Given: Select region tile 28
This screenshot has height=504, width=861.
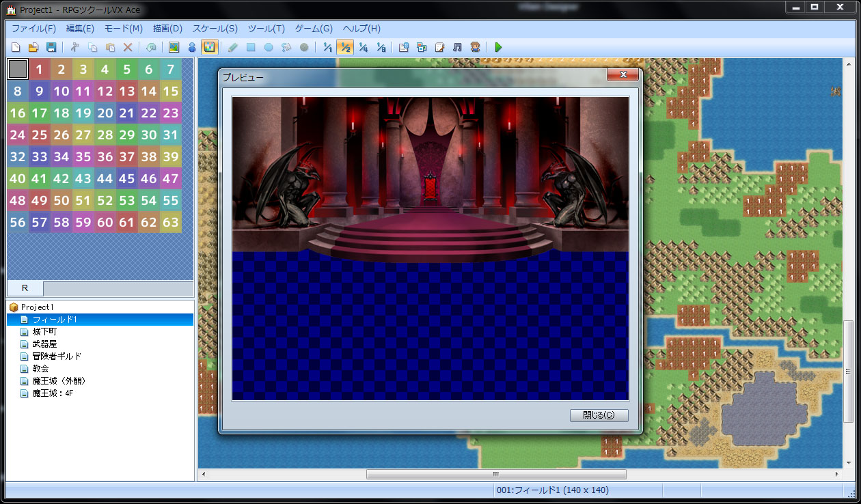Looking at the screenshot, I should [x=105, y=135].
